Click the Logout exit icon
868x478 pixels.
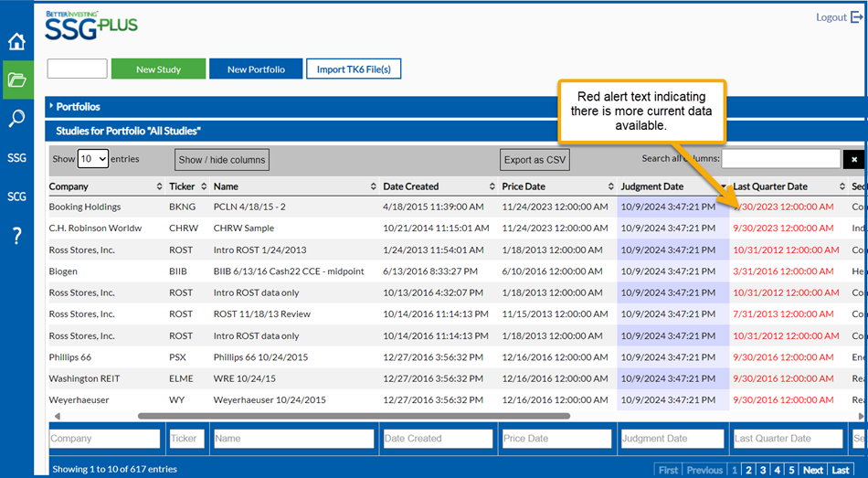point(856,17)
